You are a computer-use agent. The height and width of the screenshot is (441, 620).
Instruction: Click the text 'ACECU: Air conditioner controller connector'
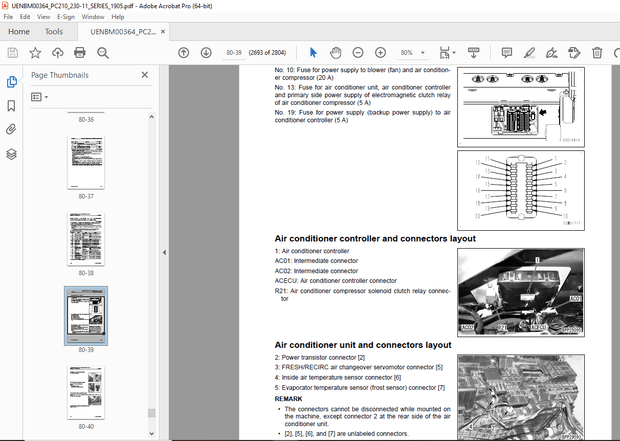point(335,281)
